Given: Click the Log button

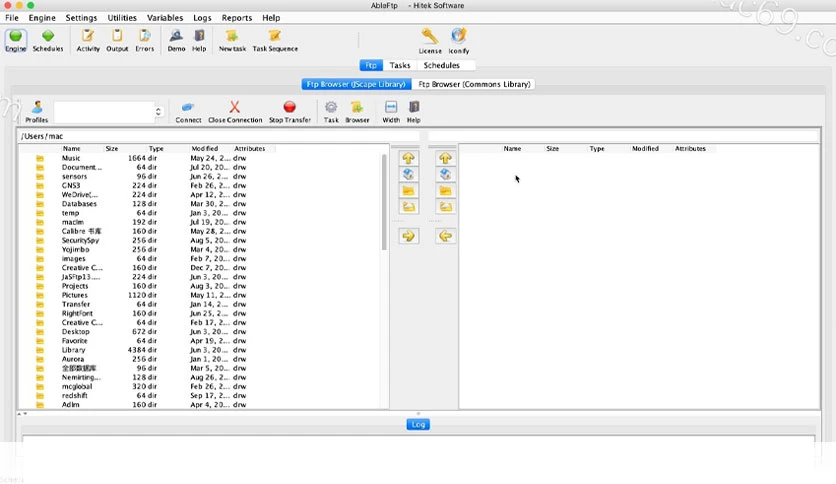Looking at the screenshot, I should point(418,424).
